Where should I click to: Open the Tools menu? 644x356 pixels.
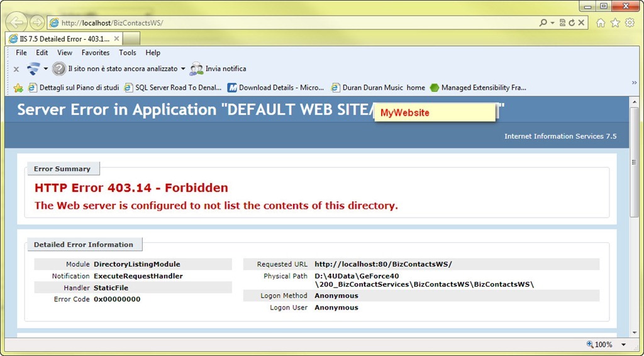128,53
